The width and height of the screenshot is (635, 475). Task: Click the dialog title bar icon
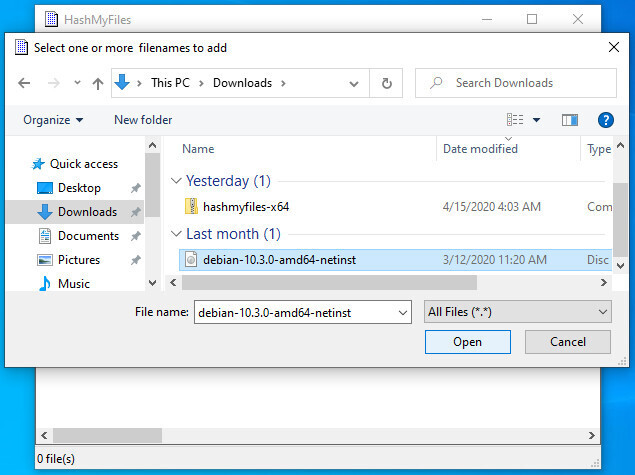pyautogui.click(x=21, y=47)
